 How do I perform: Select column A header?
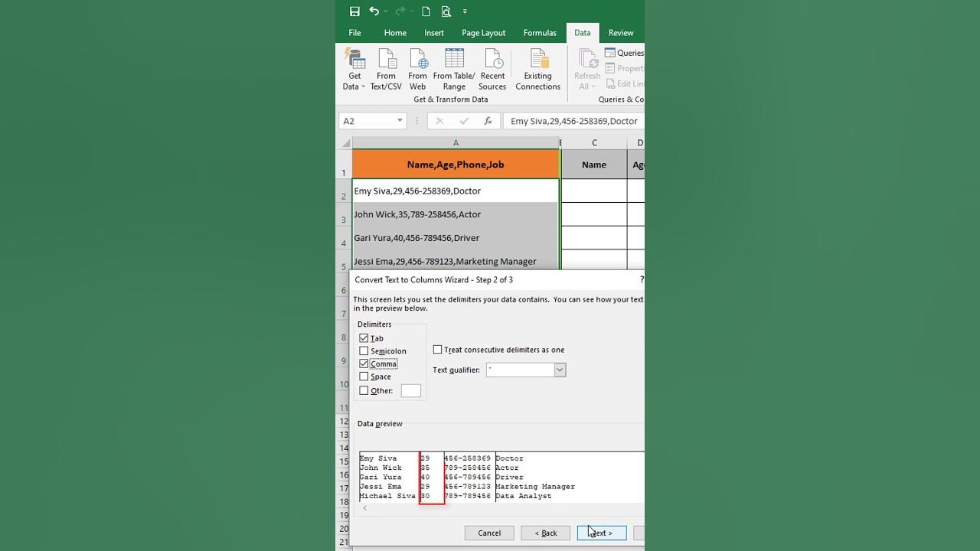click(x=456, y=143)
